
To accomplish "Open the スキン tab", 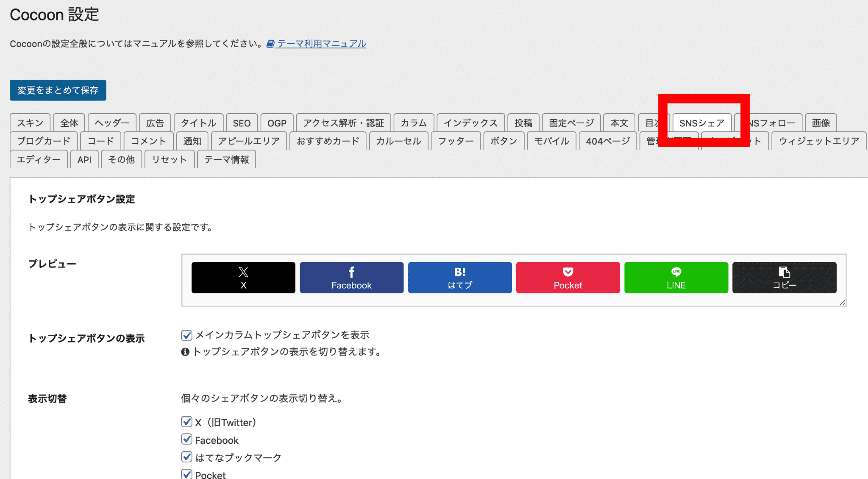I will [x=30, y=123].
